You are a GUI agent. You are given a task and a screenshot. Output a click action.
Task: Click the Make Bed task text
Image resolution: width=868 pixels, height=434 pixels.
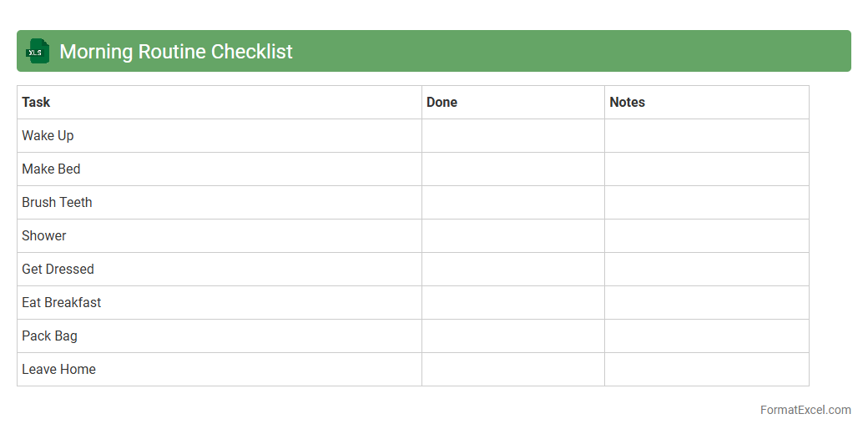click(x=51, y=169)
